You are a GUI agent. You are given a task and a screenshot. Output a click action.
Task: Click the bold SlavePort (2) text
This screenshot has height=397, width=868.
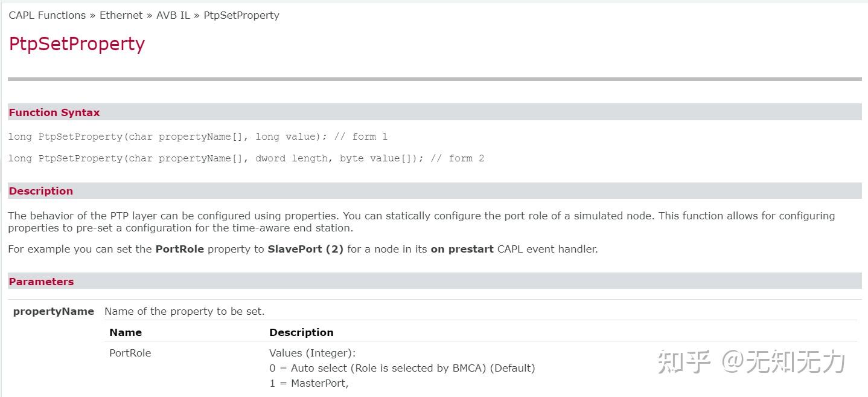[305, 249]
